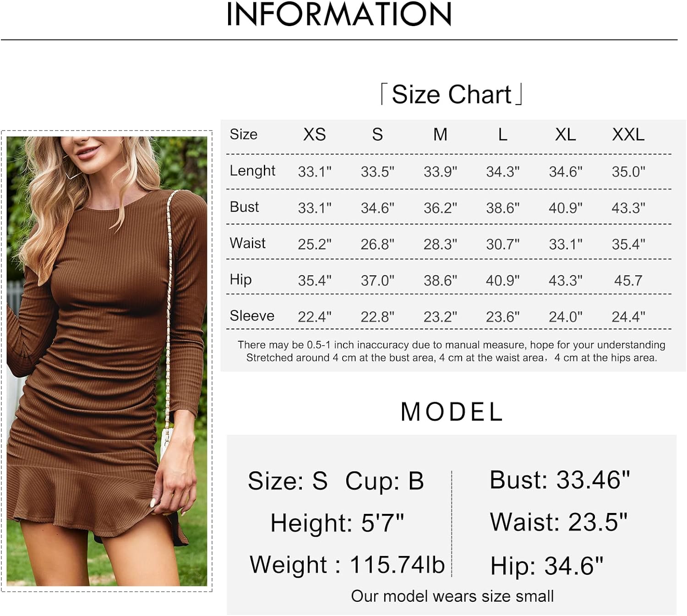Image resolution: width=687 pixels, height=616 pixels.
Task: Click the Sleeve row label
Action: [x=252, y=316]
